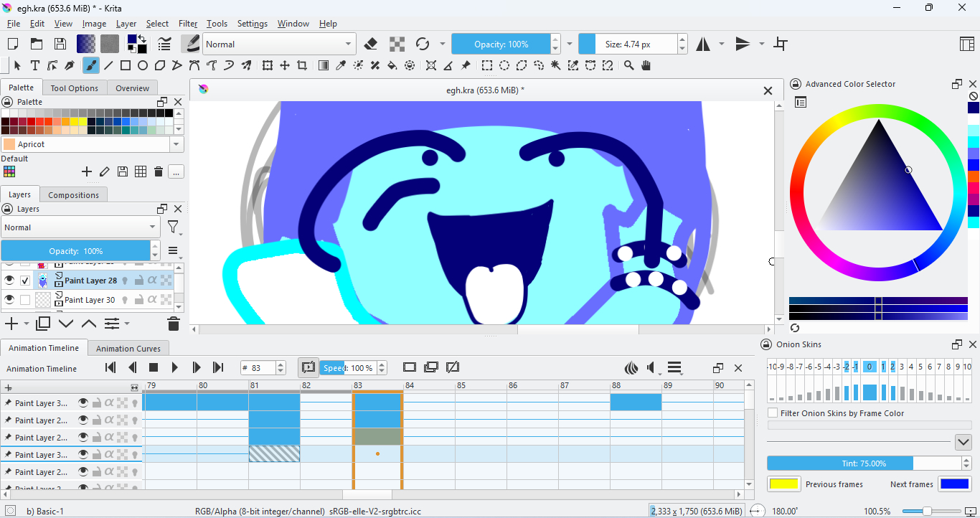Select the Ellipse shape tool
This screenshot has height=518, width=980.
coord(143,65)
